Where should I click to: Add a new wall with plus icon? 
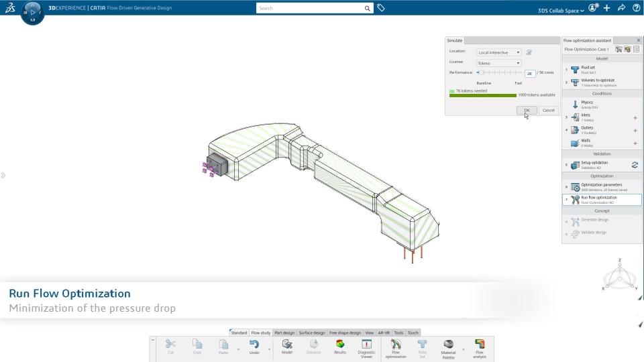coord(635,143)
